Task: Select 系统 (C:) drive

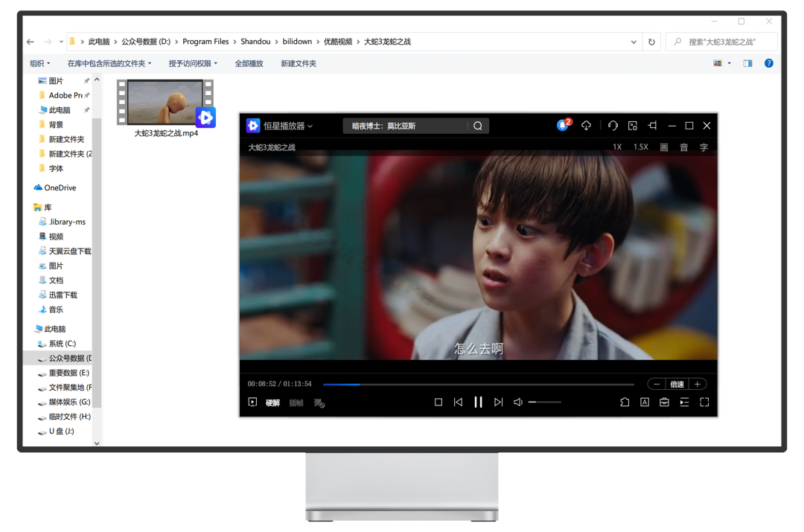Action: (x=57, y=344)
